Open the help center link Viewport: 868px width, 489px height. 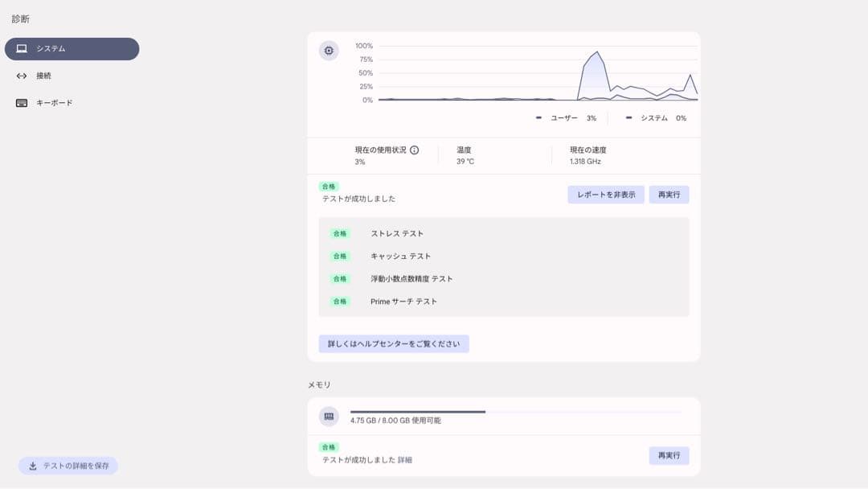pos(393,343)
